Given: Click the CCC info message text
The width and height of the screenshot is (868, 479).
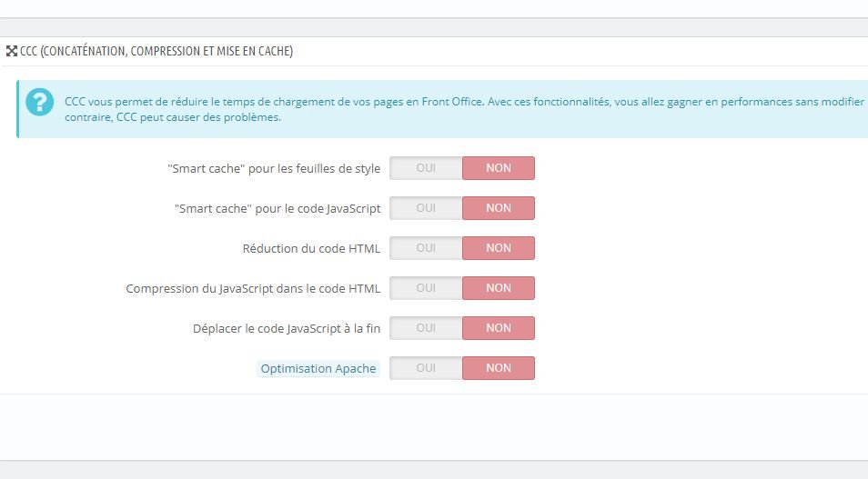Looking at the screenshot, I should [x=464, y=109].
